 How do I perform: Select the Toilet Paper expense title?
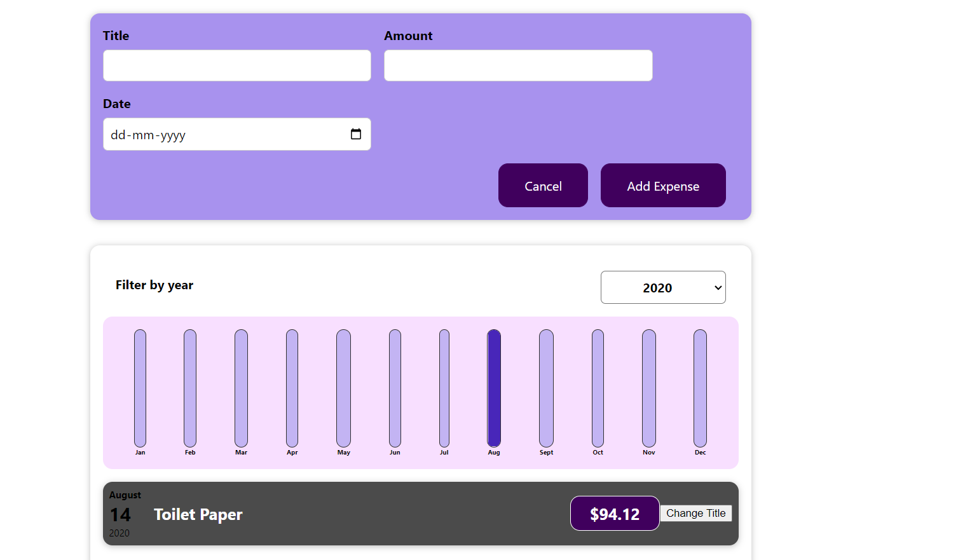pos(198,514)
